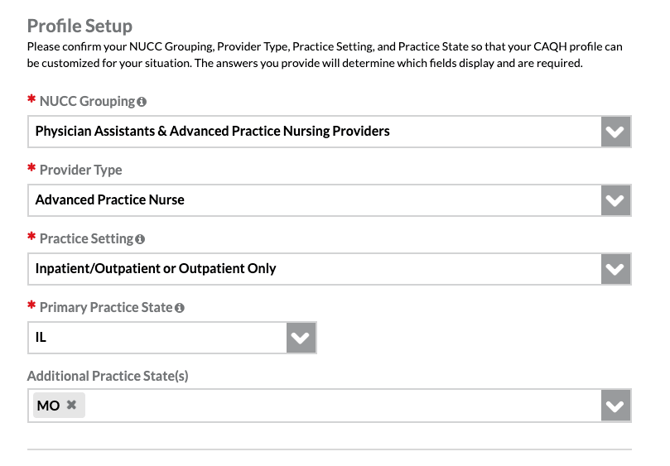This screenshot has height=466, width=670.
Task: Click the NUCC Grouping label text
Action: pyautogui.click(x=86, y=102)
